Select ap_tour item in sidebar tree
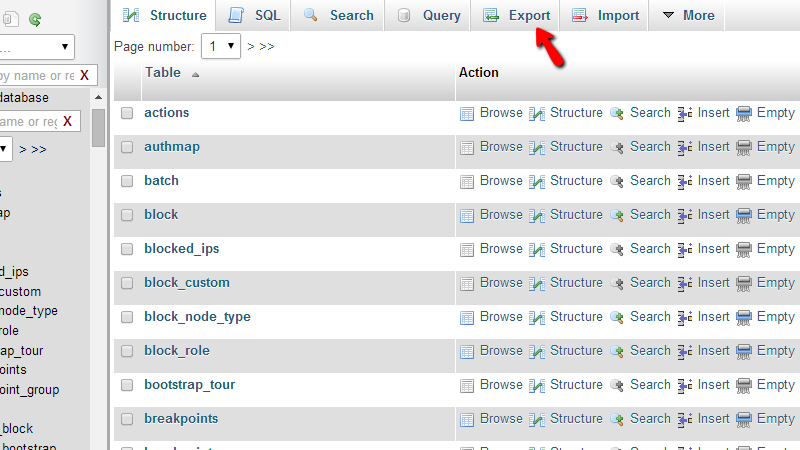The height and width of the screenshot is (450, 800). [21, 351]
